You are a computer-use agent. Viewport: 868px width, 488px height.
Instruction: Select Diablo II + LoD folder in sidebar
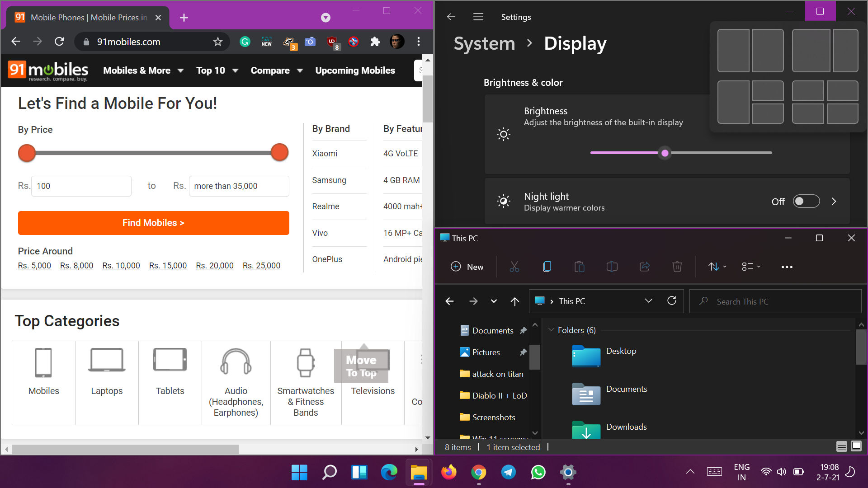tap(493, 396)
